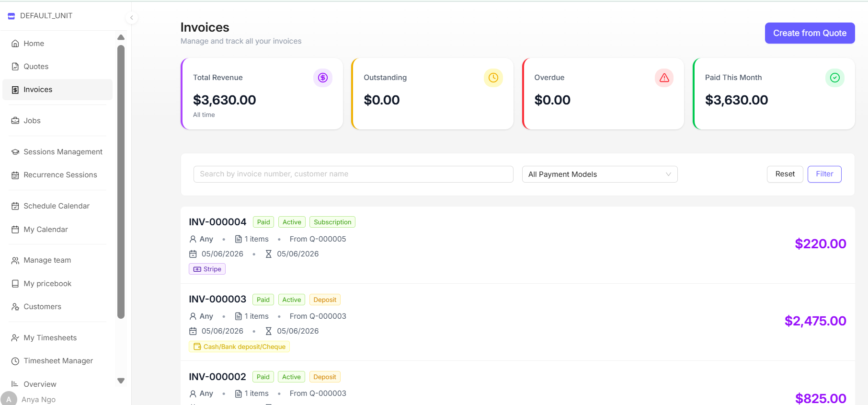Click the Overview chart icon
Image resolution: width=868 pixels, height=405 pixels.
(x=15, y=384)
